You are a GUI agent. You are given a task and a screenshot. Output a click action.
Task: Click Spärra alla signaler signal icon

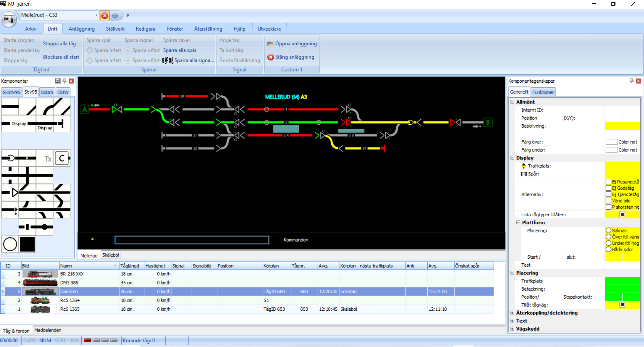pyautogui.click(x=168, y=60)
